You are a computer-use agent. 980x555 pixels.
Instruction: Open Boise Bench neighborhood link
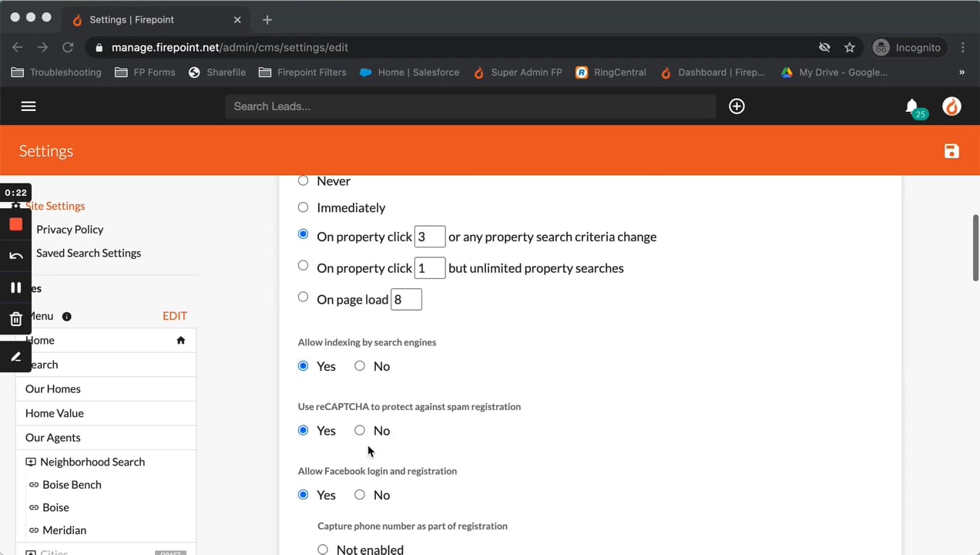click(72, 485)
